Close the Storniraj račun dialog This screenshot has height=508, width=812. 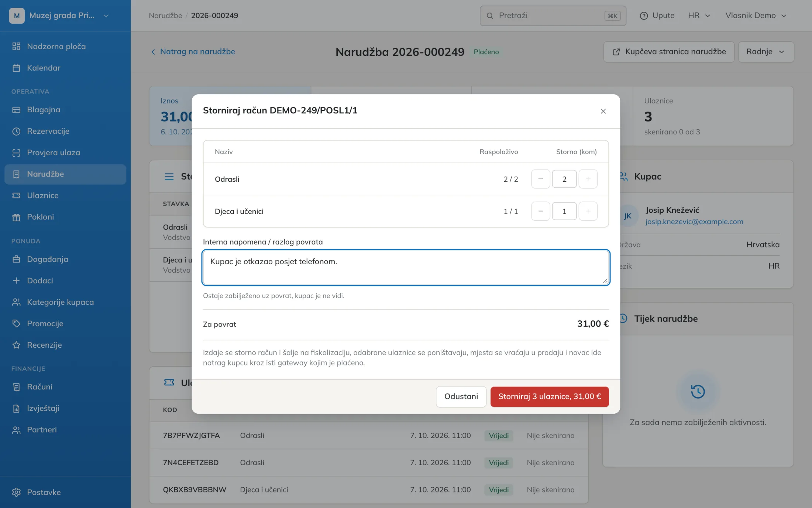pos(603,111)
